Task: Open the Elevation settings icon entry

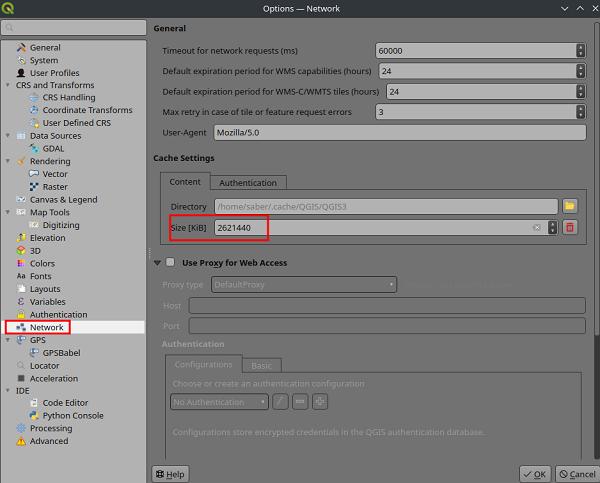Action: tap(21, 238)
